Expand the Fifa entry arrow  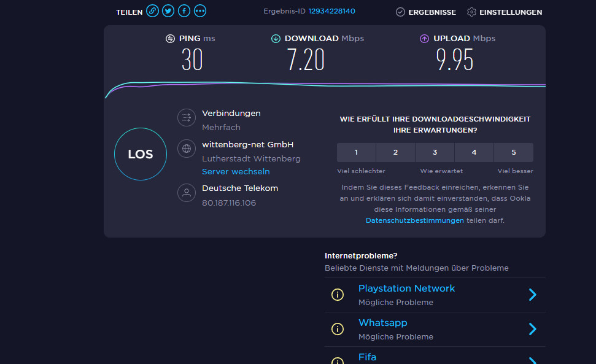click(x=532, y=360)
